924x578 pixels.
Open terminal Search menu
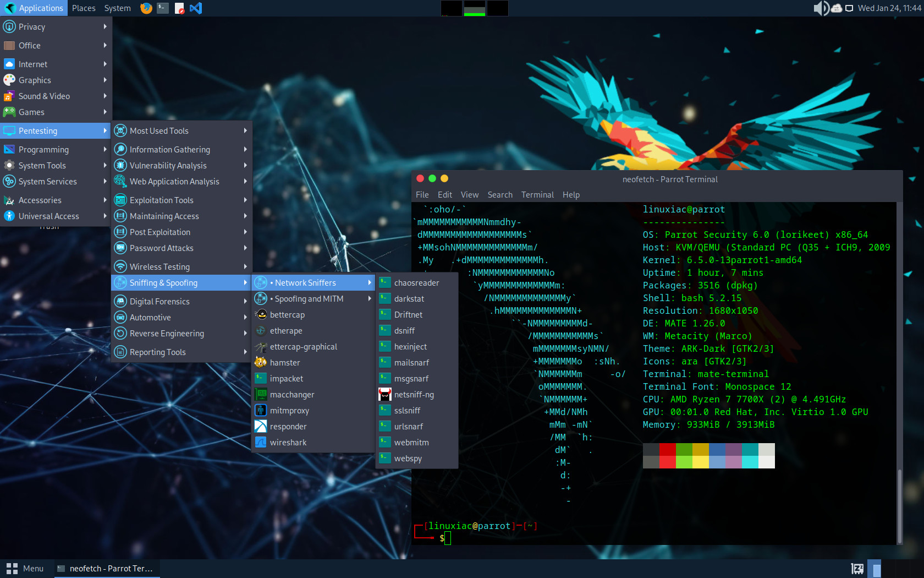tap(500, 195)
